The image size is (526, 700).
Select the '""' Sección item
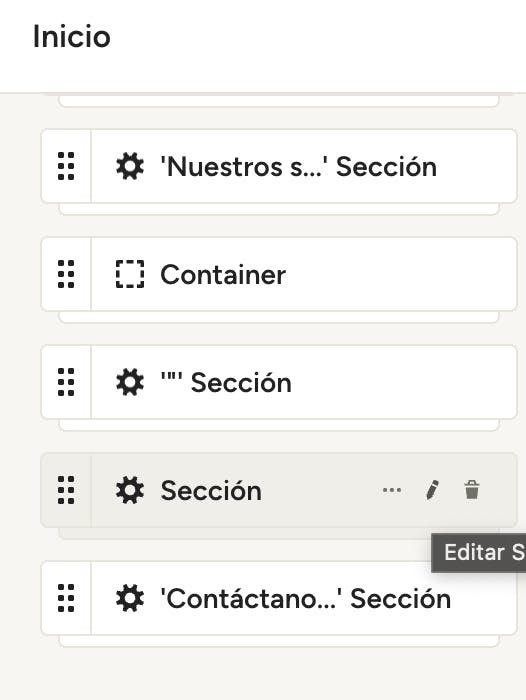[279, 382]
